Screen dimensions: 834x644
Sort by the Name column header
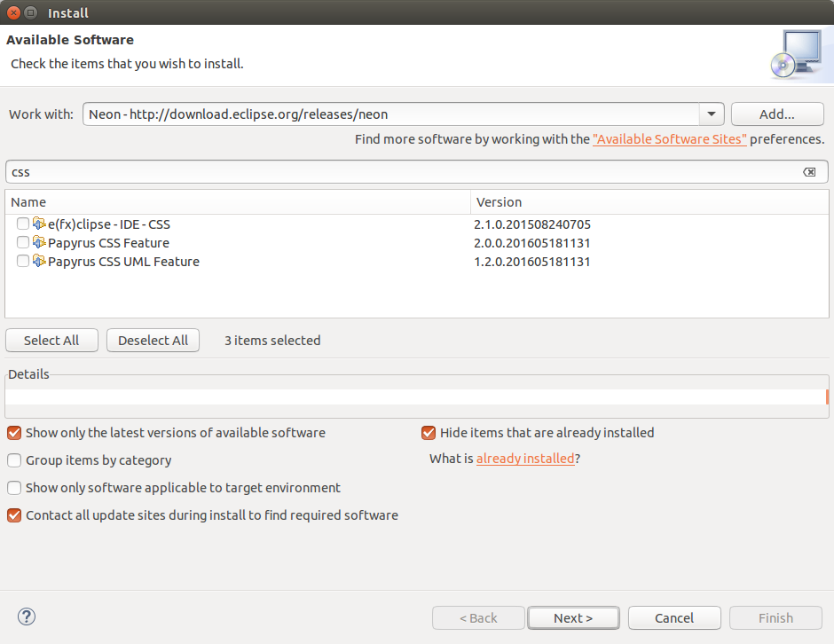click(238, 202)
